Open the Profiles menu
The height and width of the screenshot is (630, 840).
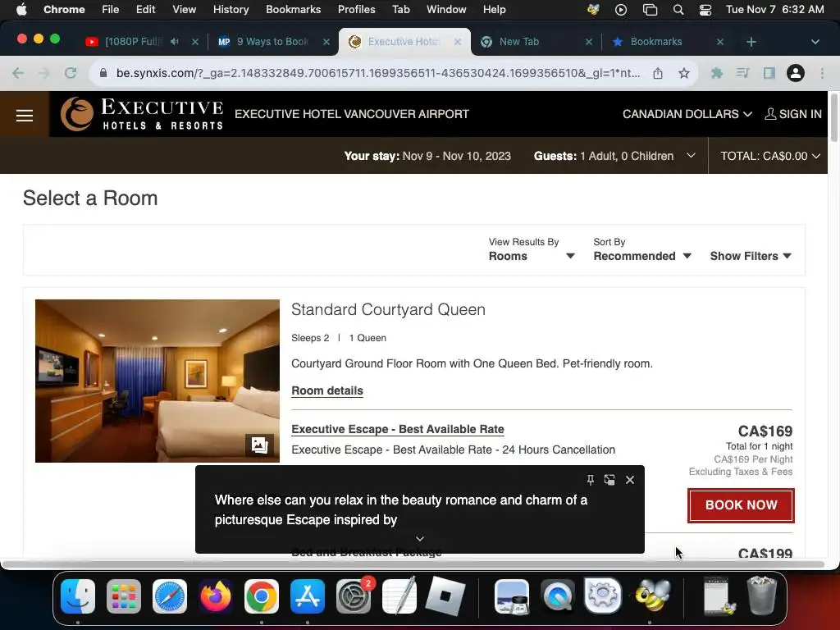(356, 10)
